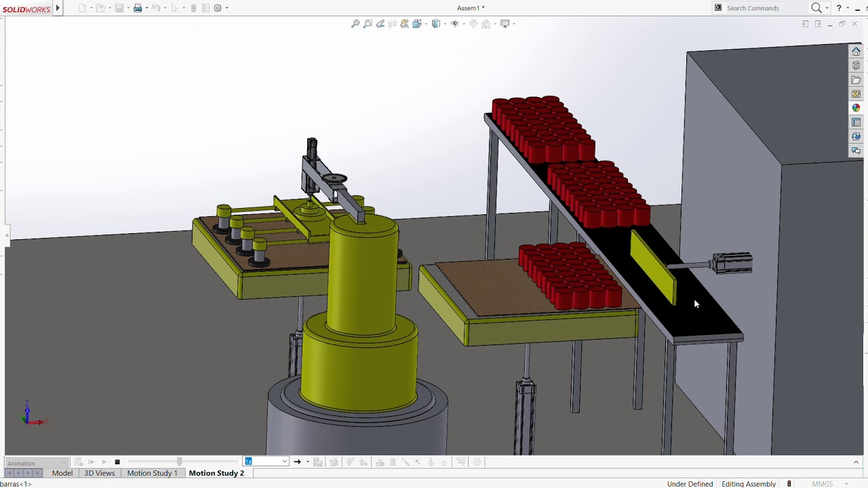Open Motion Study Properties gear icon
The image size is (868, 488).
477,462
